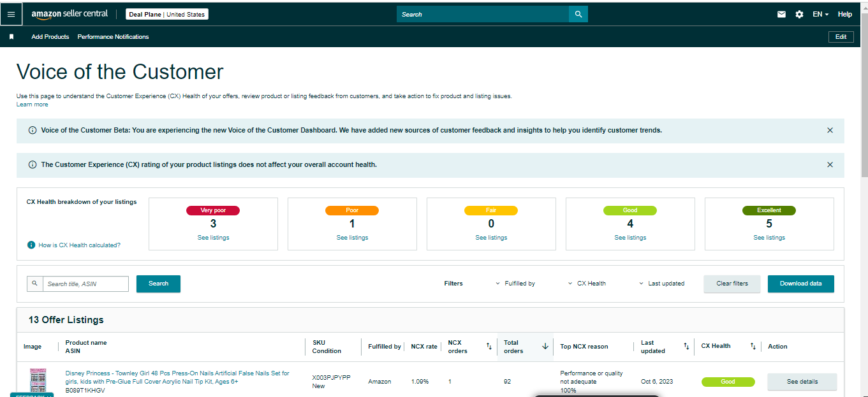Focus the Search title, ASIN field
This screenshot has height=397, width=868.
click(85, 284)
